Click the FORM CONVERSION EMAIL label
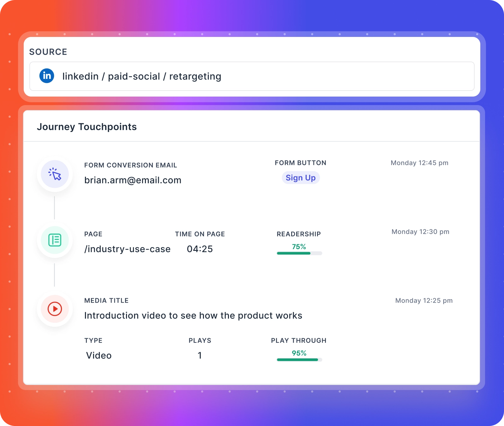This screenshot has height=426, width=504. (x=131, y=165)
